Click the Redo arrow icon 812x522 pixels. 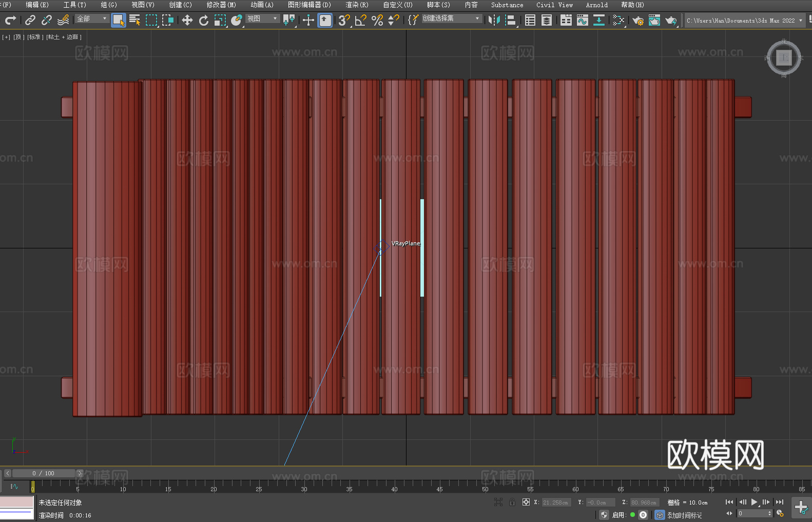[10, 20]
